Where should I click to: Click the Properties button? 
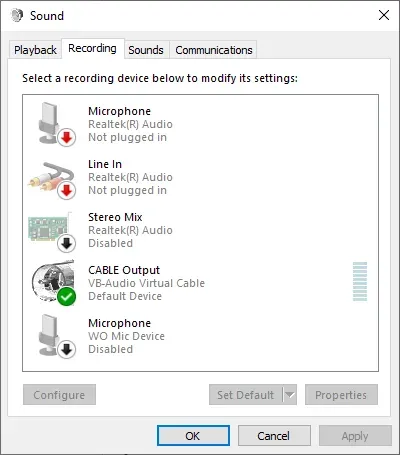click(341, 395)
